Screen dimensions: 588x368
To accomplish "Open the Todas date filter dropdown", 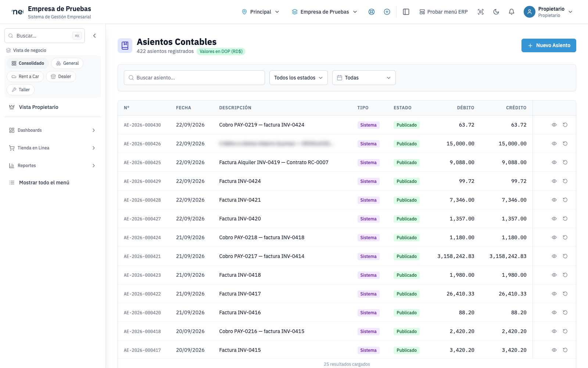I will click(364, 78).
